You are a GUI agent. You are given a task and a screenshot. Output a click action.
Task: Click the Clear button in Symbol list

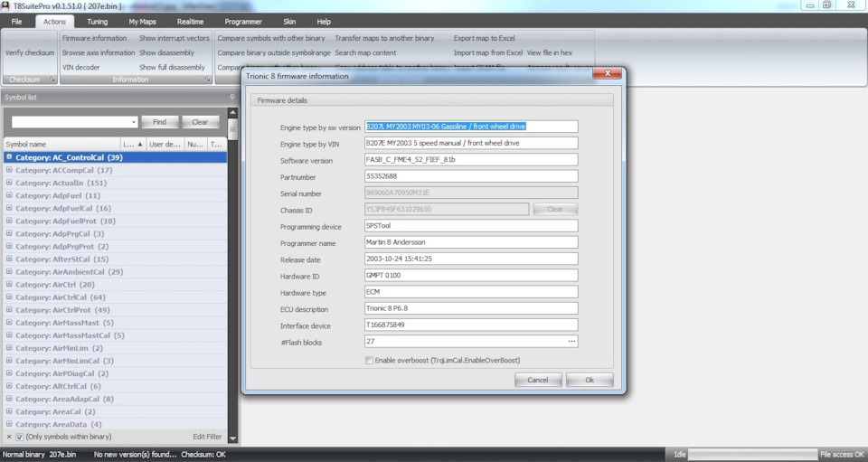tap(200, 122)
